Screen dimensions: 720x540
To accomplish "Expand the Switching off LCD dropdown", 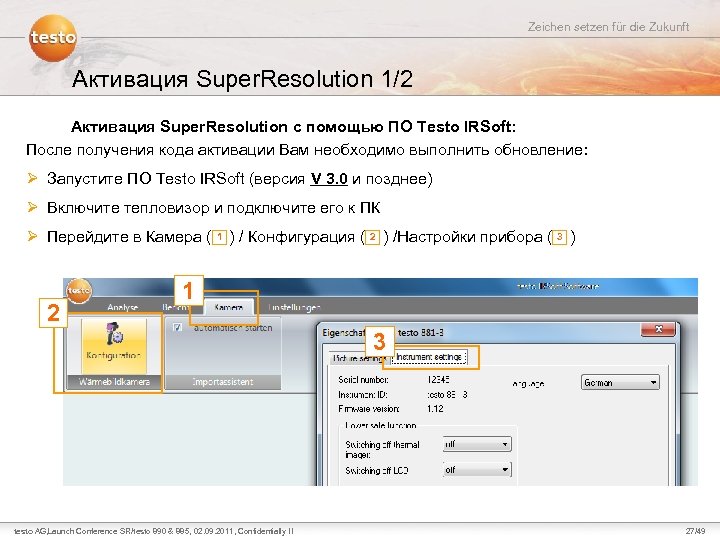I will click(x=477, y=470).
